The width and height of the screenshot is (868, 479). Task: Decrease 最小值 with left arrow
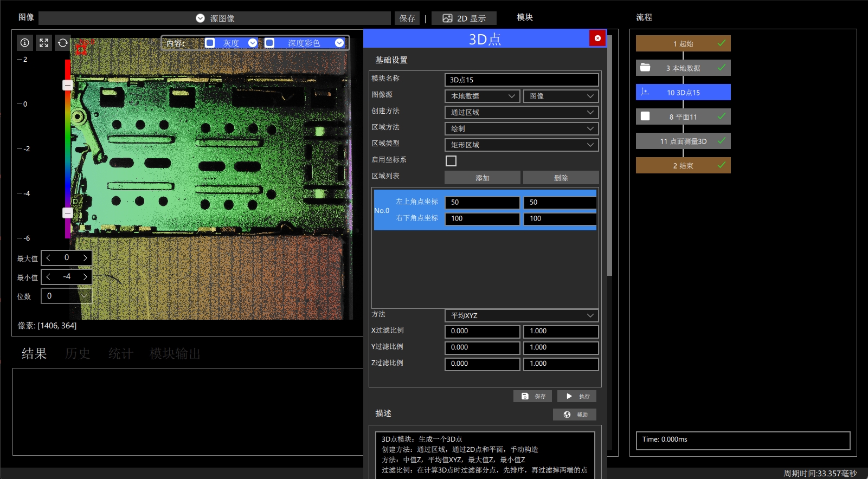point(48,277)
